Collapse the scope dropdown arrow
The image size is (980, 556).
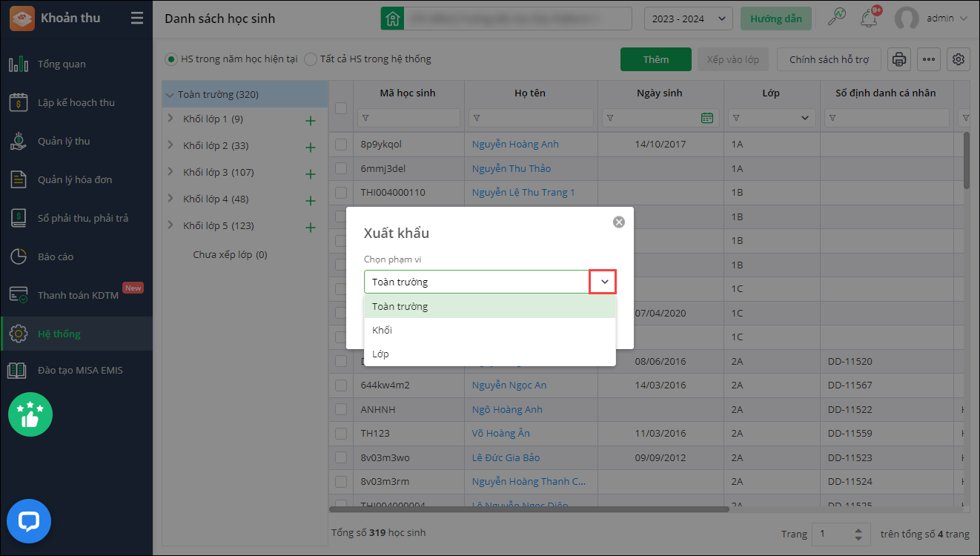click(603, 282)
